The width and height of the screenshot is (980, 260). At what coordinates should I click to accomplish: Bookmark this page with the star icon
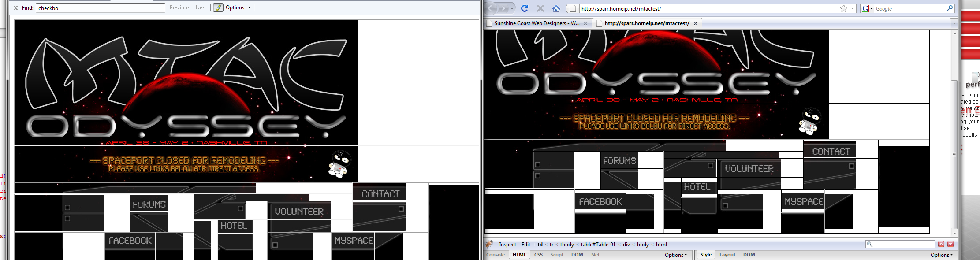click(843, 8)
